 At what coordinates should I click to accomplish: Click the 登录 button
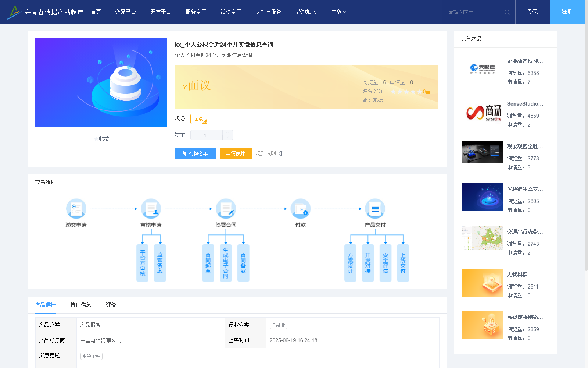click(x=533, y=12)
